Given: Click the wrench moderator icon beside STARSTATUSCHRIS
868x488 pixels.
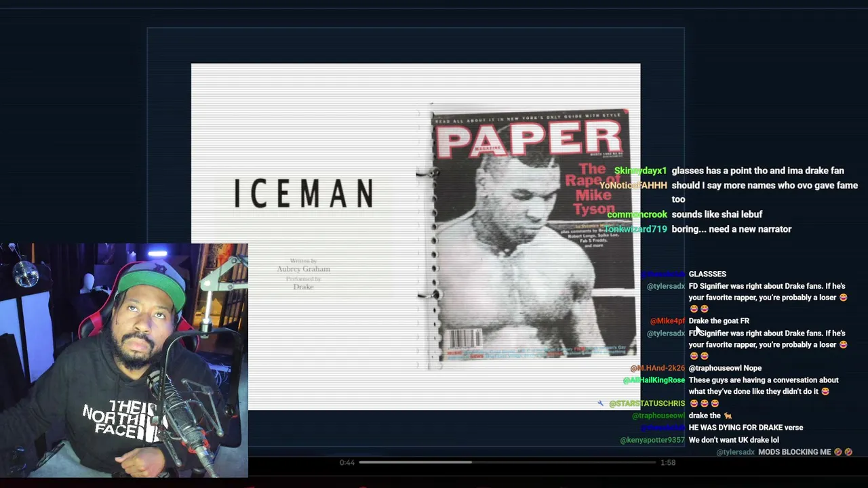Looking at the screenshot, I should pyautogui.click(x=600, y=403).
